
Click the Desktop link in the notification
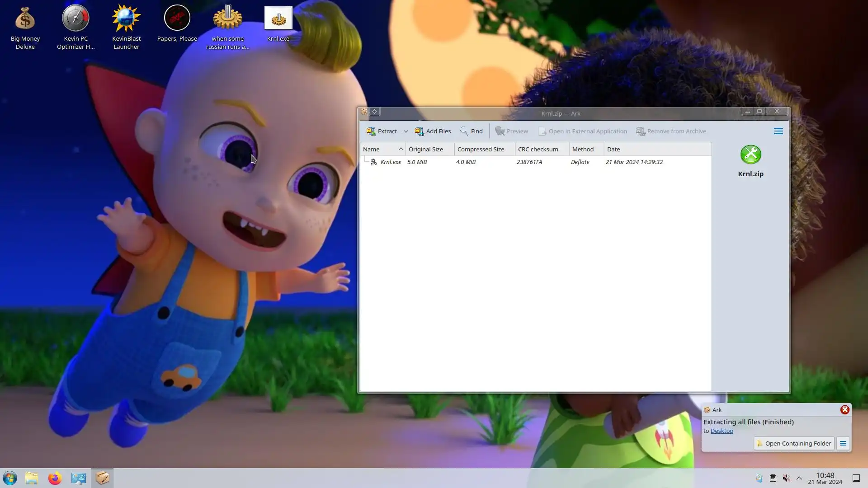click(x=722, y=431)
